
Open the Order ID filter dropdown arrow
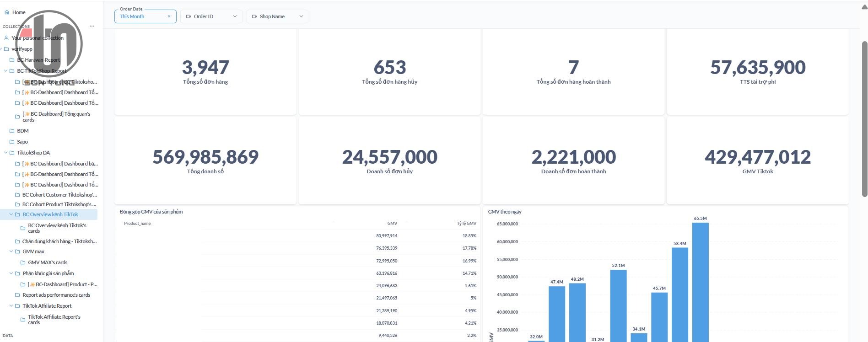click(235, 16)
